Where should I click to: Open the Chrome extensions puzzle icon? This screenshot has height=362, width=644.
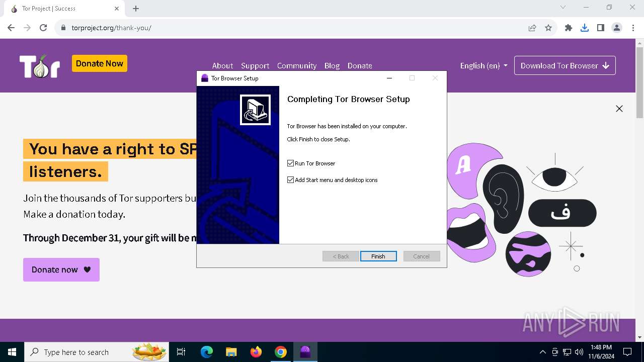pyautogui.click(x=569, y=28)
